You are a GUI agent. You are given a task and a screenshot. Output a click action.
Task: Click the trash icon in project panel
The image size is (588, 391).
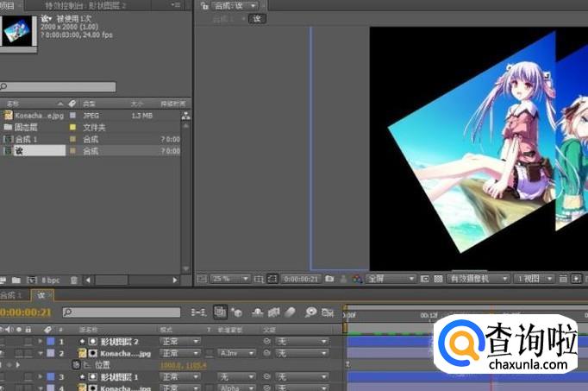point(73,281)
